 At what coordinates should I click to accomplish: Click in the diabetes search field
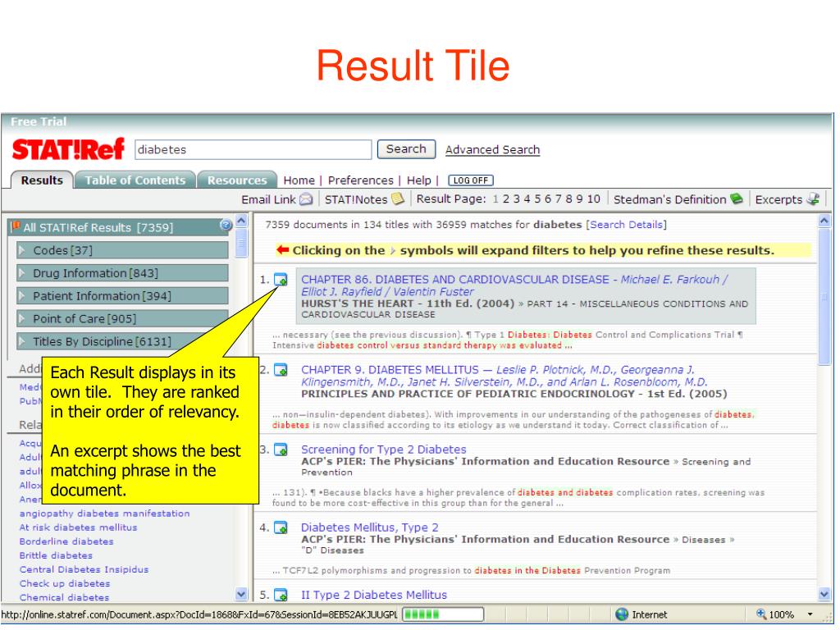[253, 149]
